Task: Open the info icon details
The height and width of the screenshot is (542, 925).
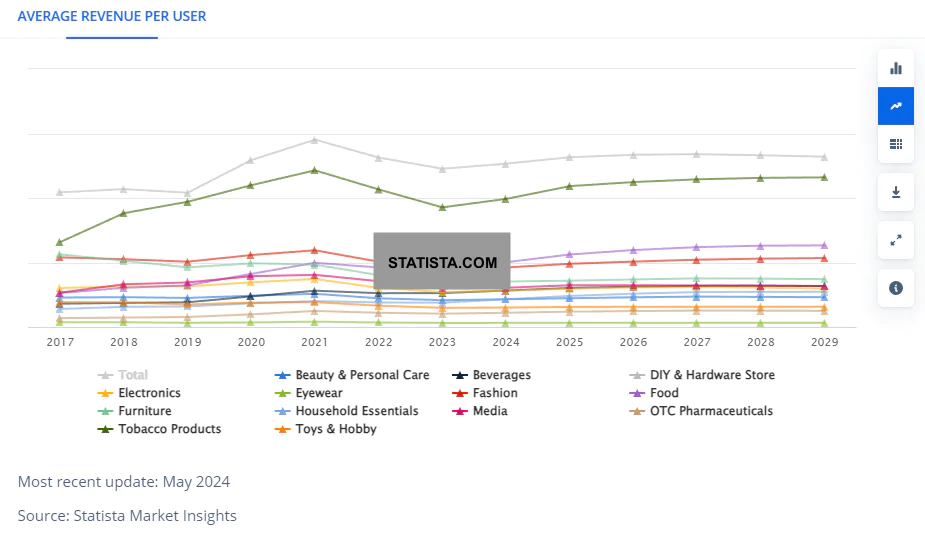Action: 896,288
